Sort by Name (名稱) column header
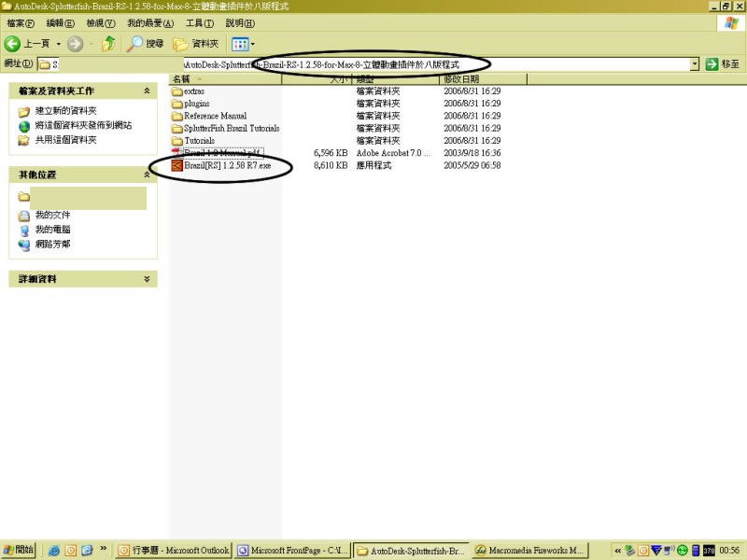The height and width of the screenshot is (560, 747). pos(225,79)
